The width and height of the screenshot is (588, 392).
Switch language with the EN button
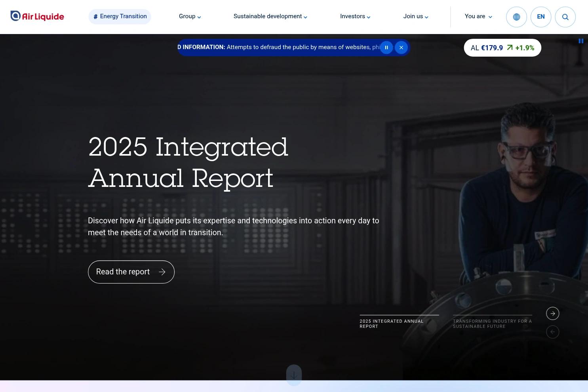(541, 17)
